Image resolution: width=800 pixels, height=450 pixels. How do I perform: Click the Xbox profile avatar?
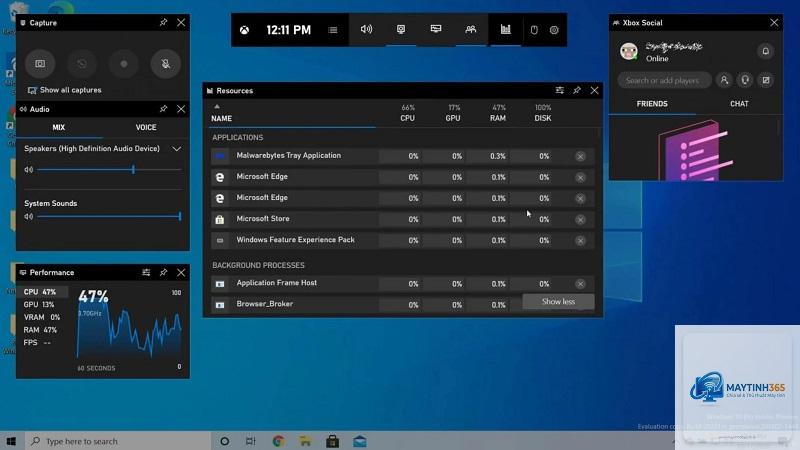(629, 51)
